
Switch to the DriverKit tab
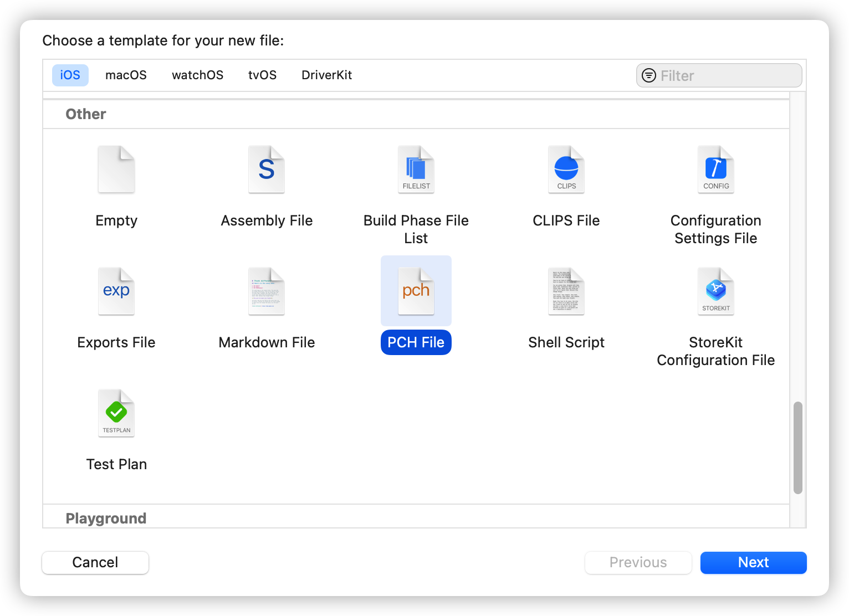point(327,75)
